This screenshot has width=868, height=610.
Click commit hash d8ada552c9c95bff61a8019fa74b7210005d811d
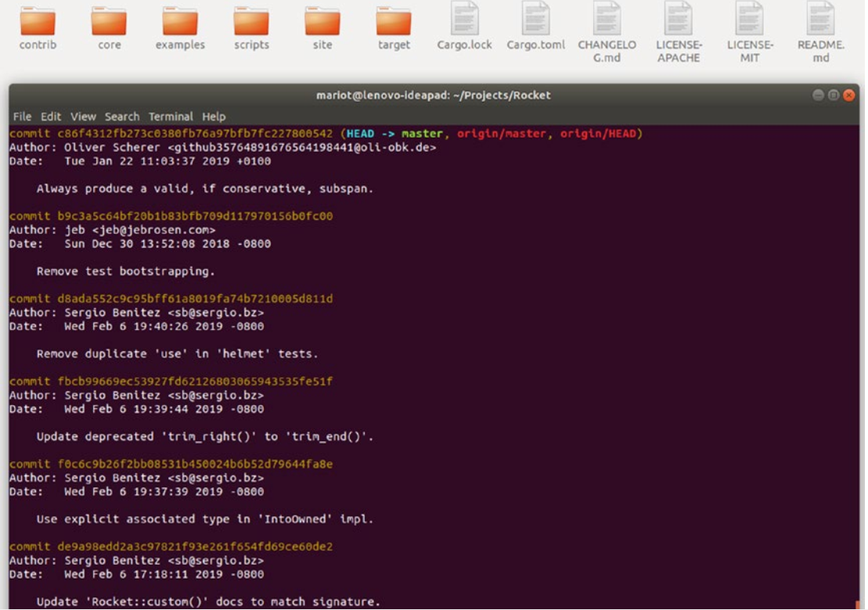(195, 300)
